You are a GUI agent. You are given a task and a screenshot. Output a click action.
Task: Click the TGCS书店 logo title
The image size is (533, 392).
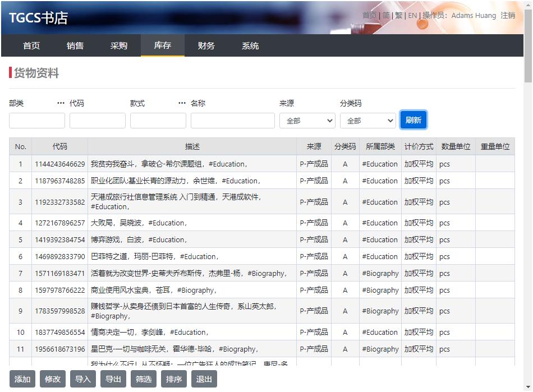[x=38, y=18]
